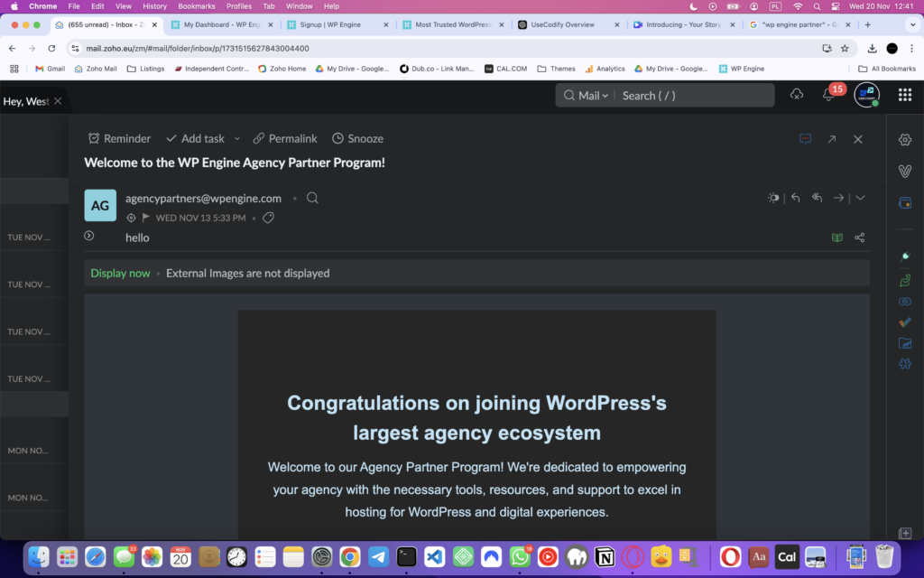Toggle the flag on this email
Viewport: 924px width, 578px height.
[145, 218]
